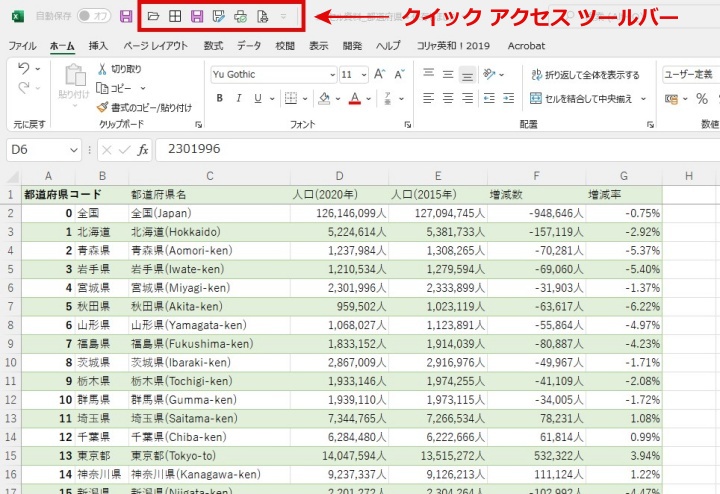The height and width of the screenshot is (494, 720).
Task: Open the 開発 tab
Action: pos(352,45)
